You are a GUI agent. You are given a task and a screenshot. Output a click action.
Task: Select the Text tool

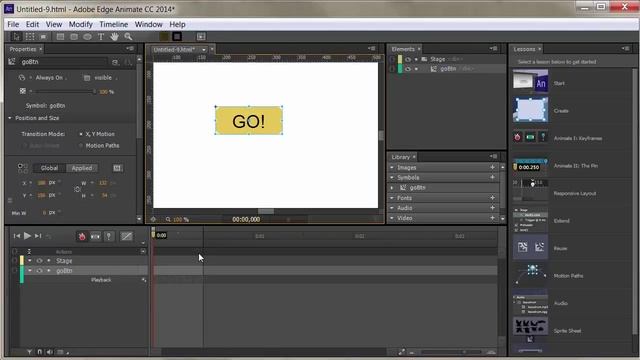(101, 37)
